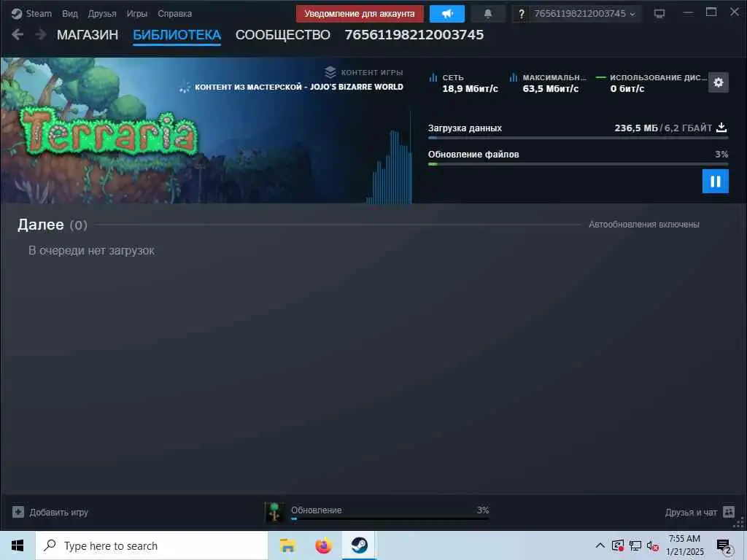Click the Загрузка данных progress bar
Viewport: 747px width, 560px height.
click(578, 138)
